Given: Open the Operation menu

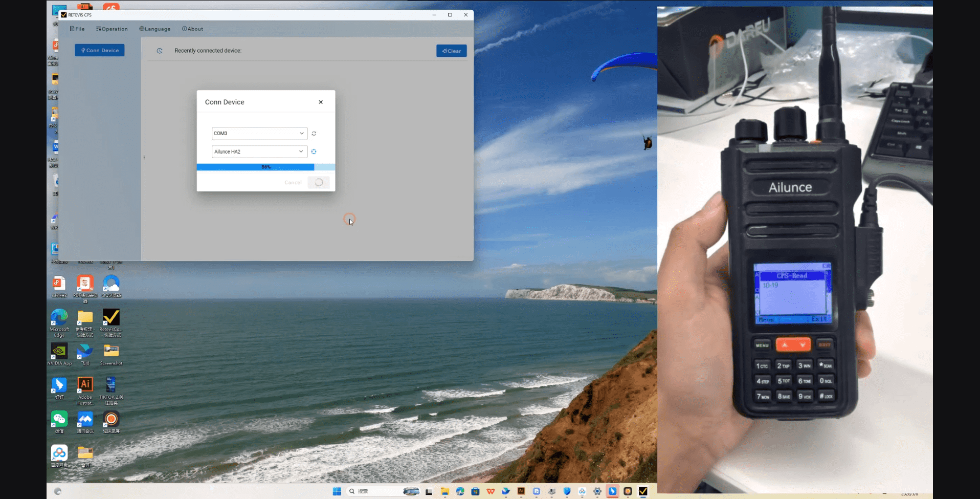Looking at the screenshot, I should pyautogui.click(x=112, y=29).
